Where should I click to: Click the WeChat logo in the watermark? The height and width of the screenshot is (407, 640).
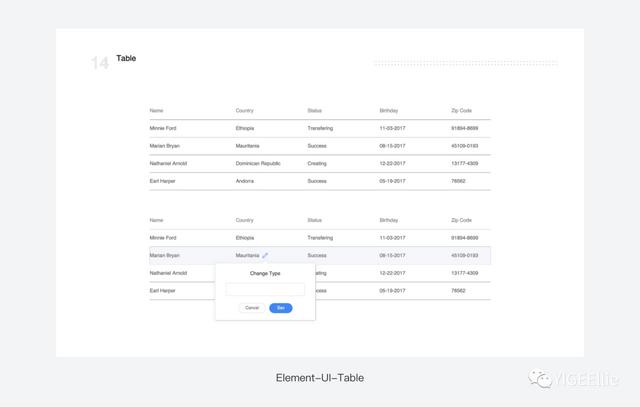pos(540,378)
